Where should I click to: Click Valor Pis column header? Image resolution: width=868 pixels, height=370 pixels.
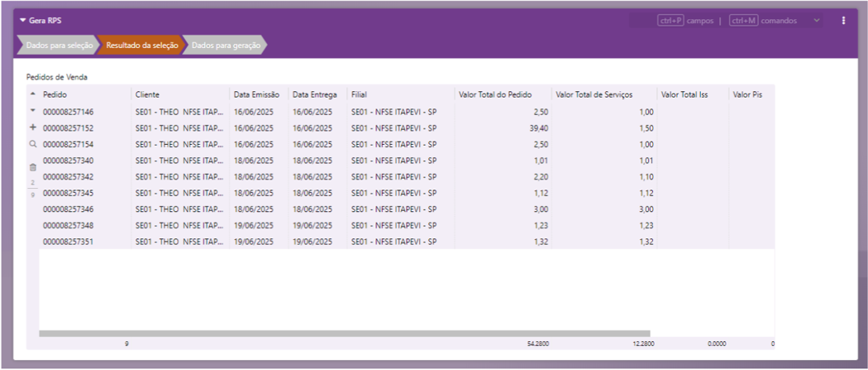pos(747,94)
